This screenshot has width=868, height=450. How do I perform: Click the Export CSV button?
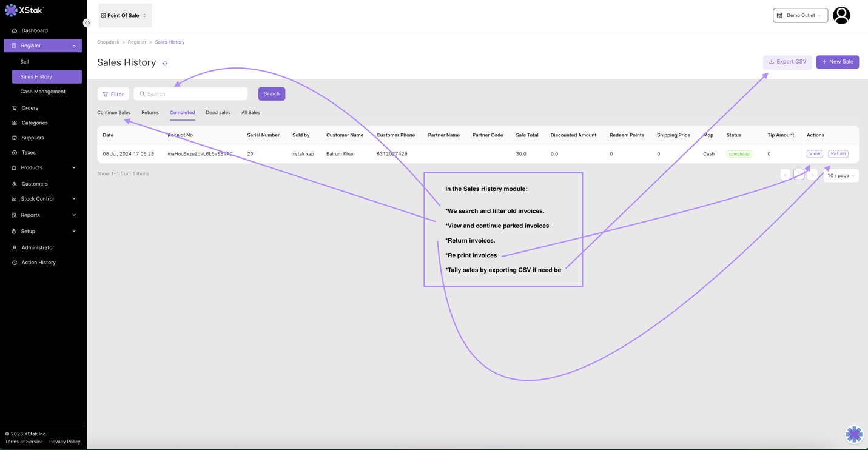tap(787, 62)
